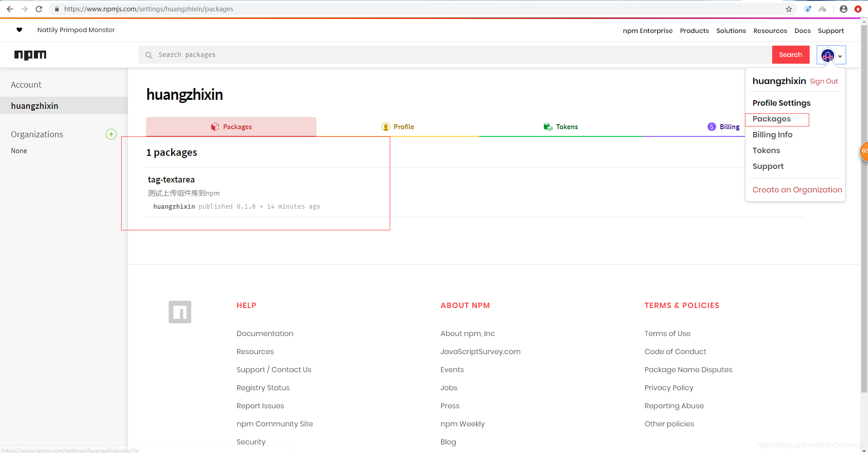Click the red Packages cube icon
The image size is (868, 453).
215,127
